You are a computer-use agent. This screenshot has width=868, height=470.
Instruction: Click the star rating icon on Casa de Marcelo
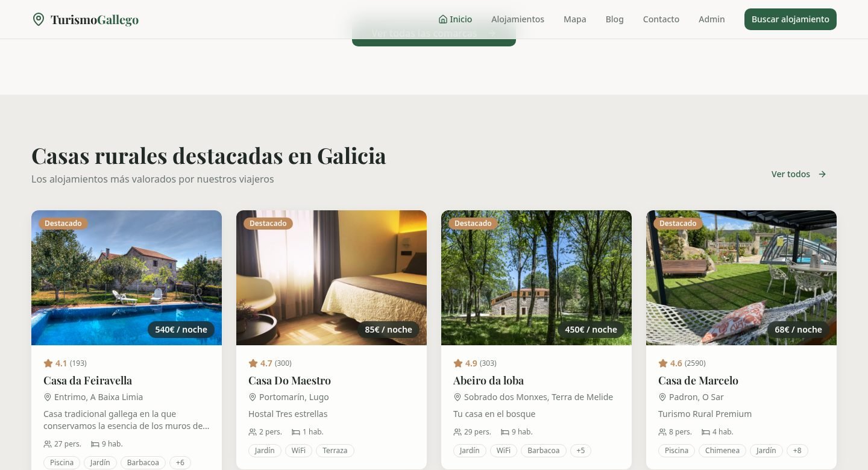(663, 363)
